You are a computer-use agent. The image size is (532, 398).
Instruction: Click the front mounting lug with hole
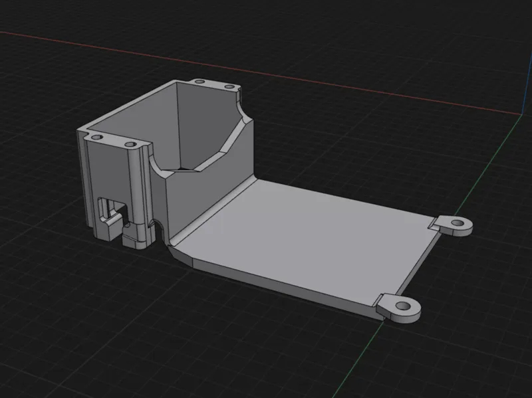398,308
